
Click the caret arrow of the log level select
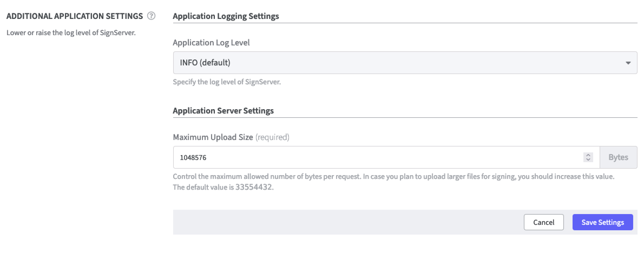(x=628, y=63)
